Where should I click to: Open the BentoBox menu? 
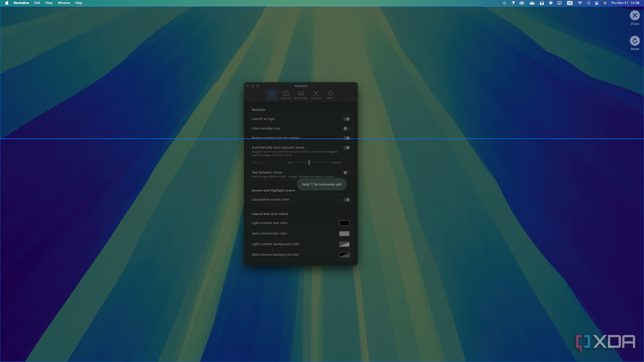pyautogui.click(x=21, y=3)
